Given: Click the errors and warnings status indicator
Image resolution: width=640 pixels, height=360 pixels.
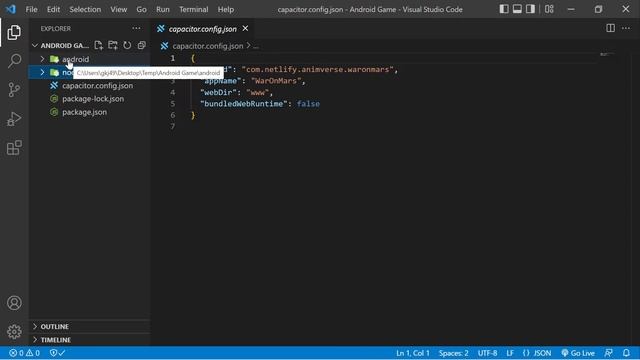Looking at the screenshot, I should (24, 353).
